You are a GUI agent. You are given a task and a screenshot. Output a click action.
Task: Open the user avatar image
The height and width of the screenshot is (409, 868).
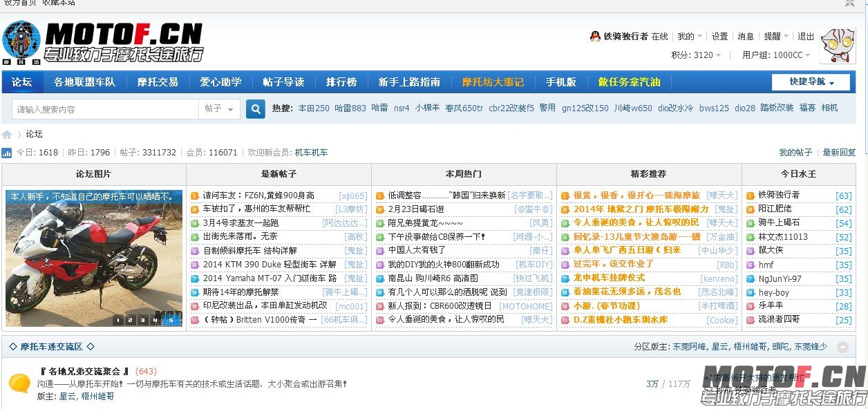(837, 46)
